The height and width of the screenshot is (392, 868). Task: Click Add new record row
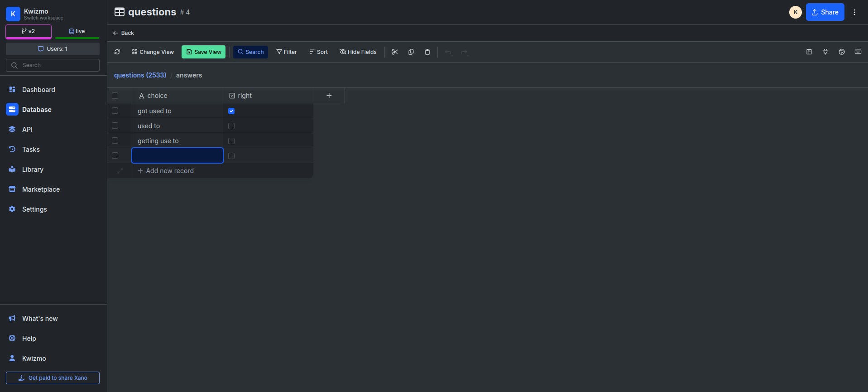(166, 171)
